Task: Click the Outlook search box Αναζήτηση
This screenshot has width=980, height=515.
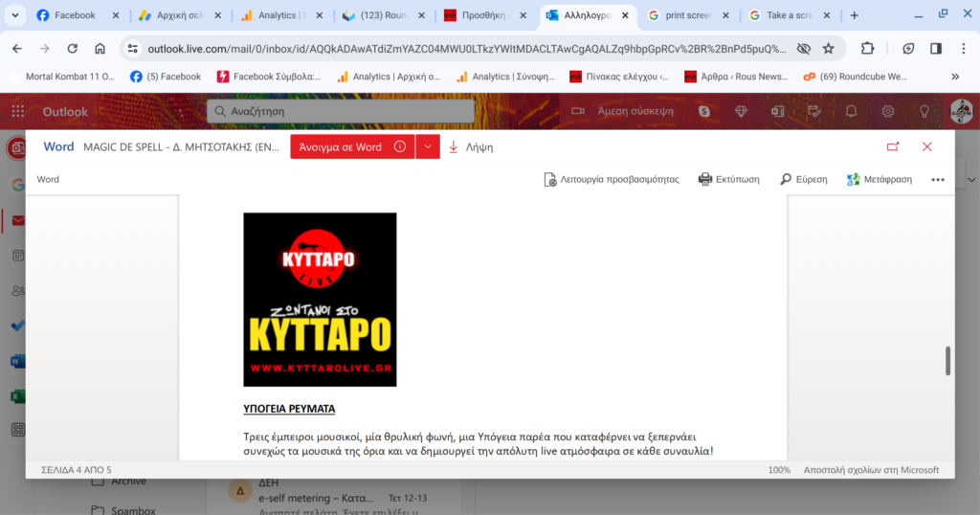Action: 341,111
